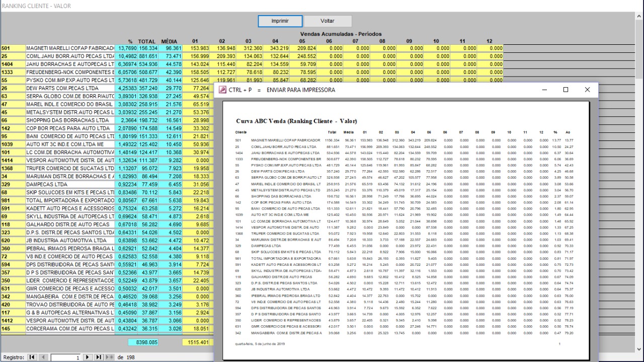Select MAGNETI MARELLI COFAP row name
The image size is (644, 362).
[70, 48]
